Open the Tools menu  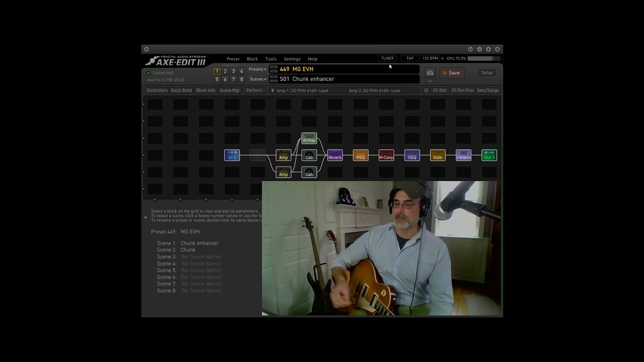[271, 59]
